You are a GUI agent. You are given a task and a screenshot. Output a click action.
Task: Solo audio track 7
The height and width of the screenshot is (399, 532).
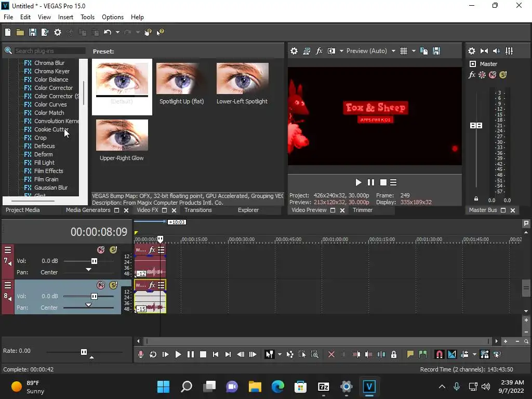tap(113, 250)
